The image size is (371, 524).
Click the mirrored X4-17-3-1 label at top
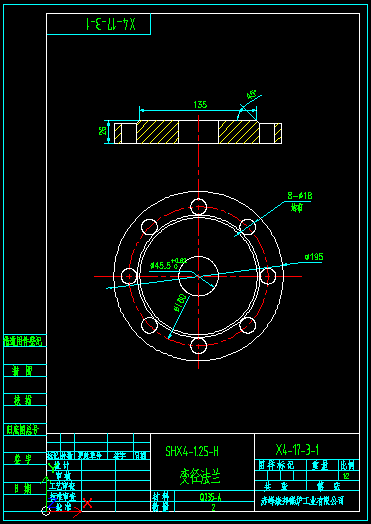(x=111, y=24)
